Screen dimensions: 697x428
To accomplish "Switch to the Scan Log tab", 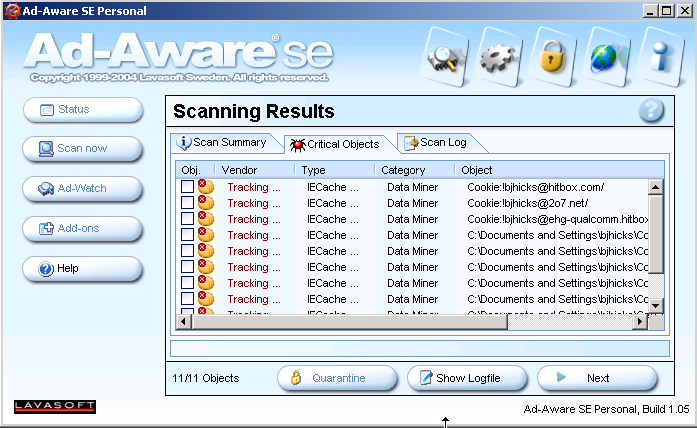I will click(438, 143).
